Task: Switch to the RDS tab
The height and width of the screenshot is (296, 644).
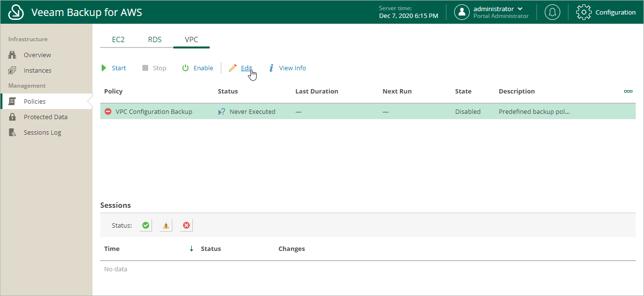Action: click(x=155, y=40)
